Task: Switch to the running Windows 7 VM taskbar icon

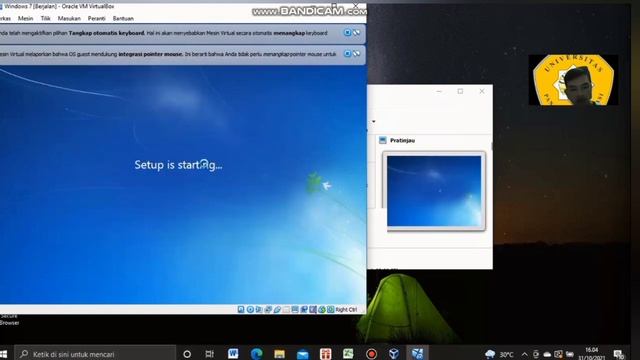Action: pos(417,353)
